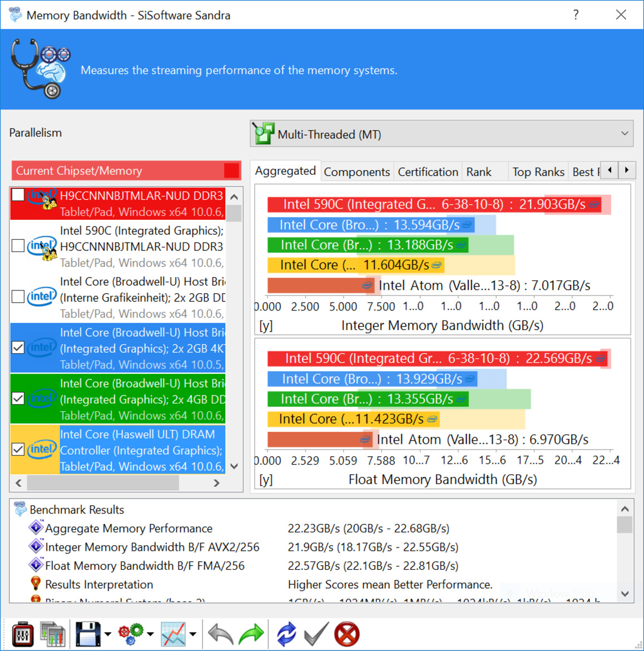The width and height of the screenshot is (644, 651).
Task: Click the Intel logo on the 2x 2GB 4K row
Action: coord(42,348)
